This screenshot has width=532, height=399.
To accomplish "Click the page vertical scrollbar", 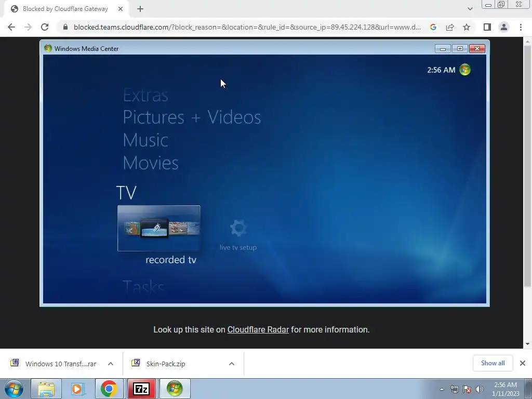I will click(x=527, y=166).
